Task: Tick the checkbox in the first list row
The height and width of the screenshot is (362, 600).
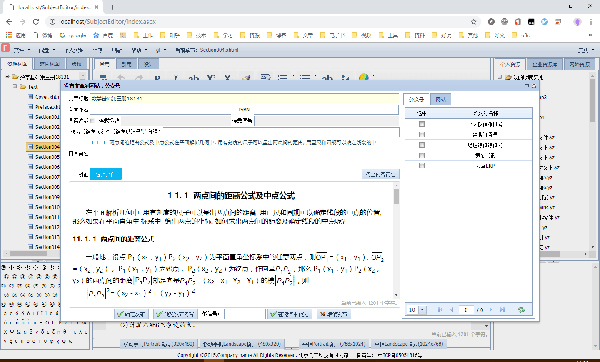Action: click(422, 124)
